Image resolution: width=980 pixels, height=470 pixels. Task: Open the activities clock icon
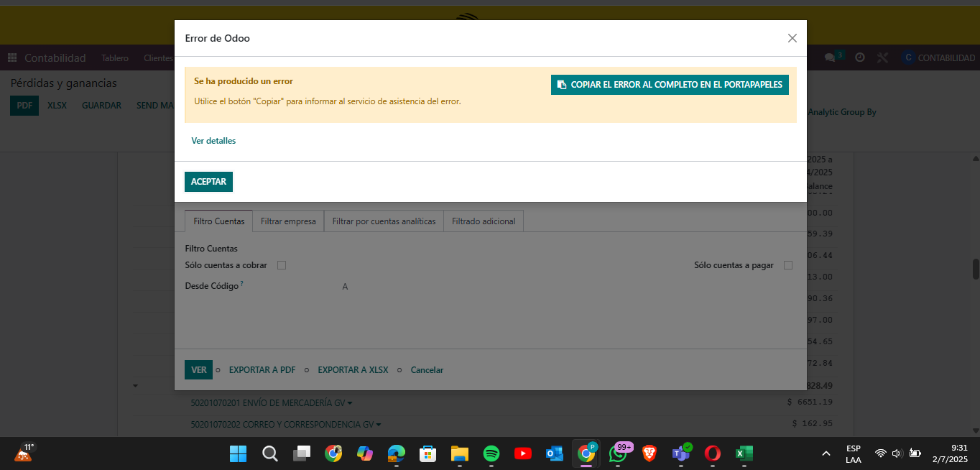(x=859, y=57)
